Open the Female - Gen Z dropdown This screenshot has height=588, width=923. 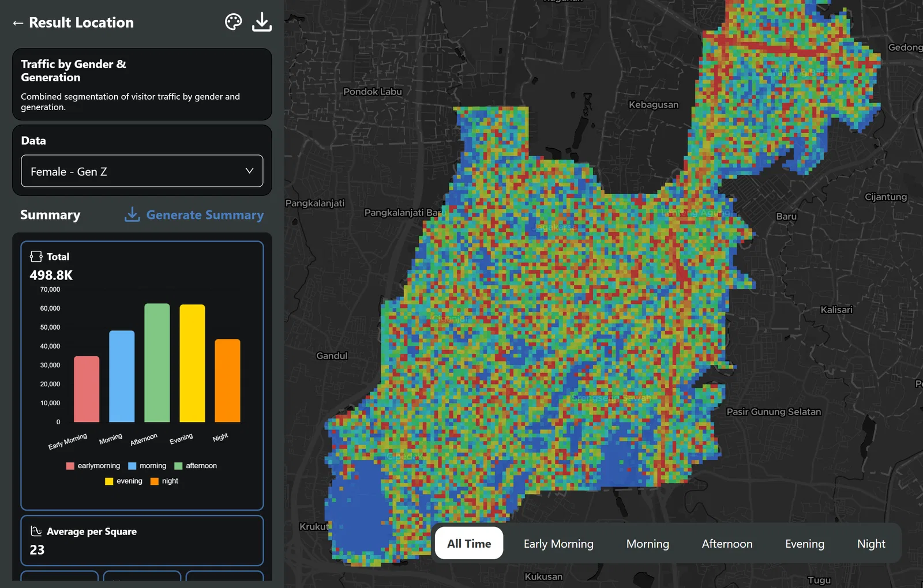pyautogui.click(x=142, y=171)
